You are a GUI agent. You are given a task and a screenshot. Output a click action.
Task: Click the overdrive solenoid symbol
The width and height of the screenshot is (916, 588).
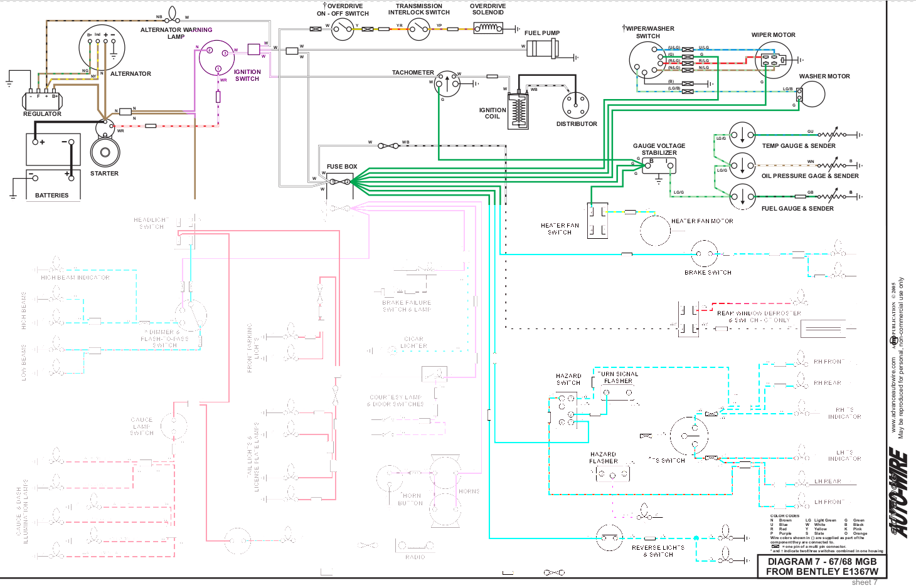tap(488, 28)
